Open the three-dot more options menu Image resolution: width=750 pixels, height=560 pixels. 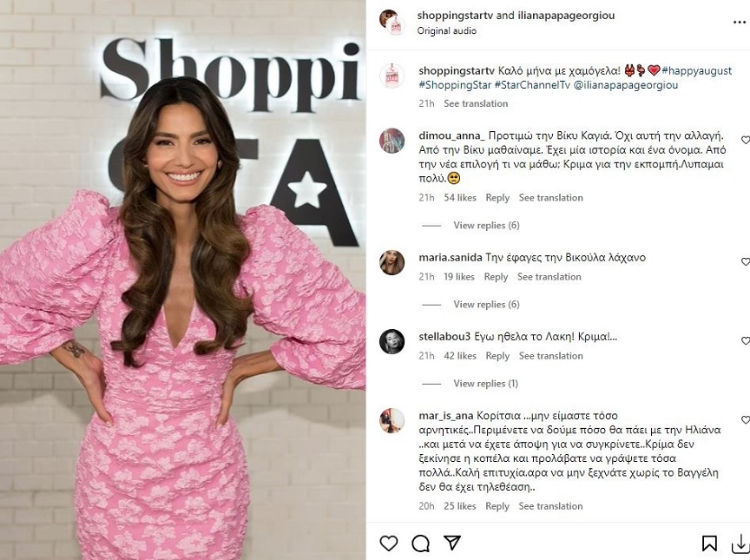pyautogui.click(x=740, y=23)
